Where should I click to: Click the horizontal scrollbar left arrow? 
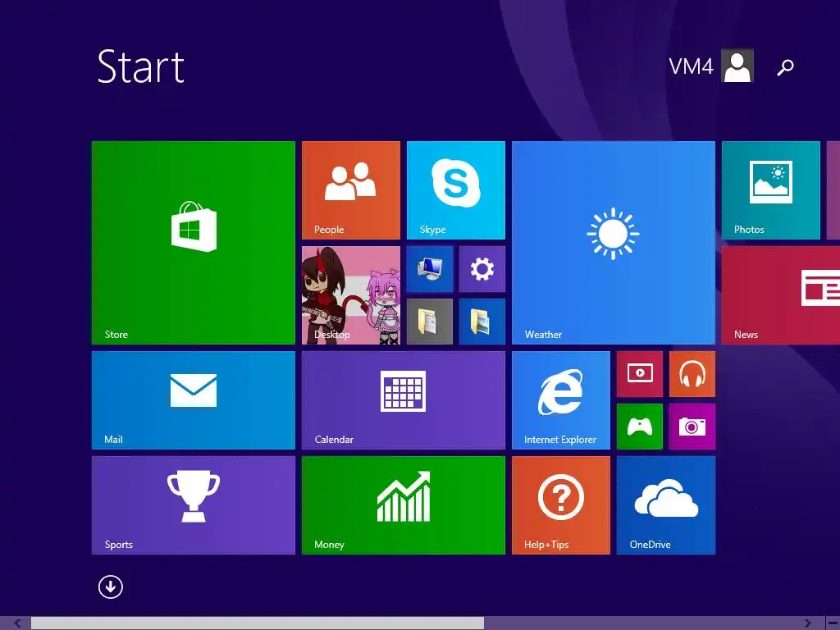pyautogui.click(x=18, y=623)
